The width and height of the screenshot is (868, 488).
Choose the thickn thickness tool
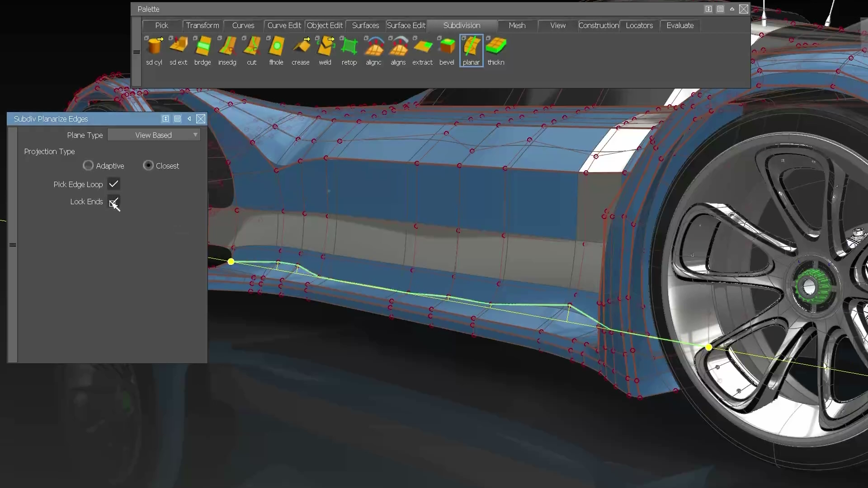496,47
